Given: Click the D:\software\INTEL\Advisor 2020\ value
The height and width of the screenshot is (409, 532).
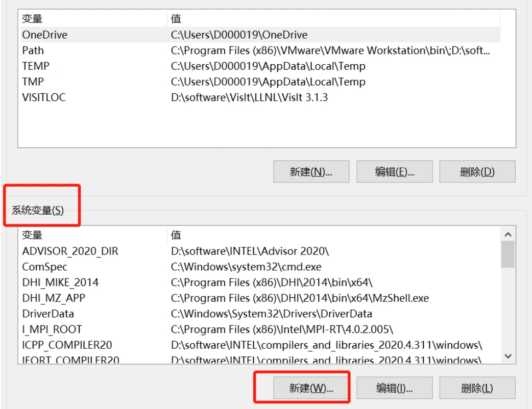Looking at the screenshot, I should pos(250,251).
